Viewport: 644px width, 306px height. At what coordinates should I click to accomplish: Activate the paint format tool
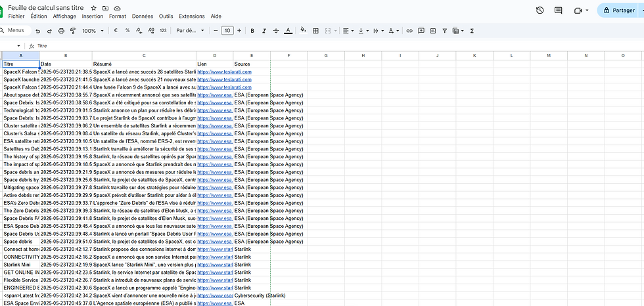(x=73, y=31)
